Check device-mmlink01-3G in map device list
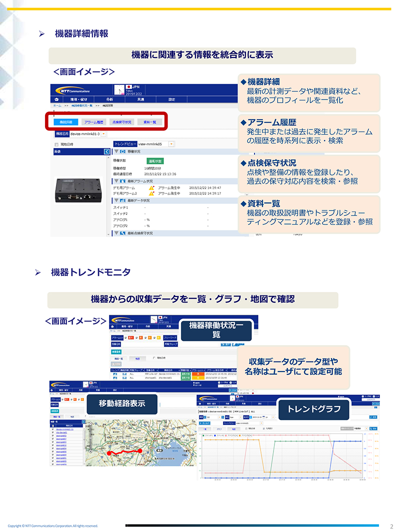 pyautogui.click(x=53, y=429)
